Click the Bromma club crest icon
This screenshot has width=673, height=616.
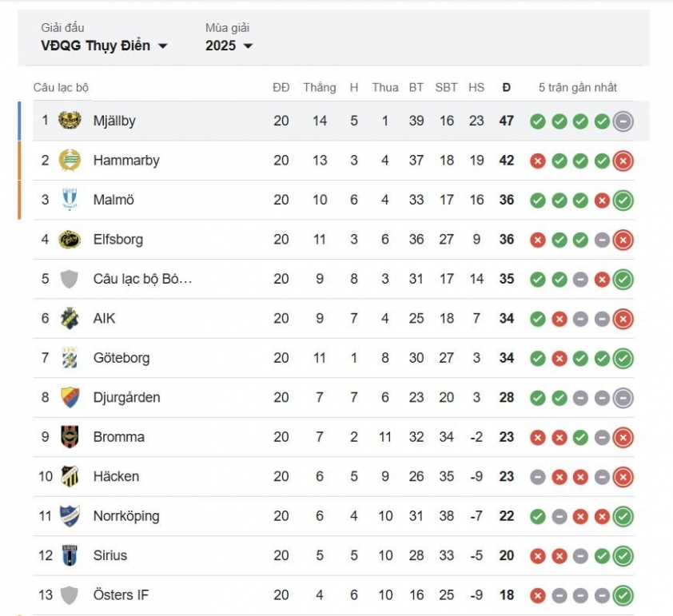70,437
